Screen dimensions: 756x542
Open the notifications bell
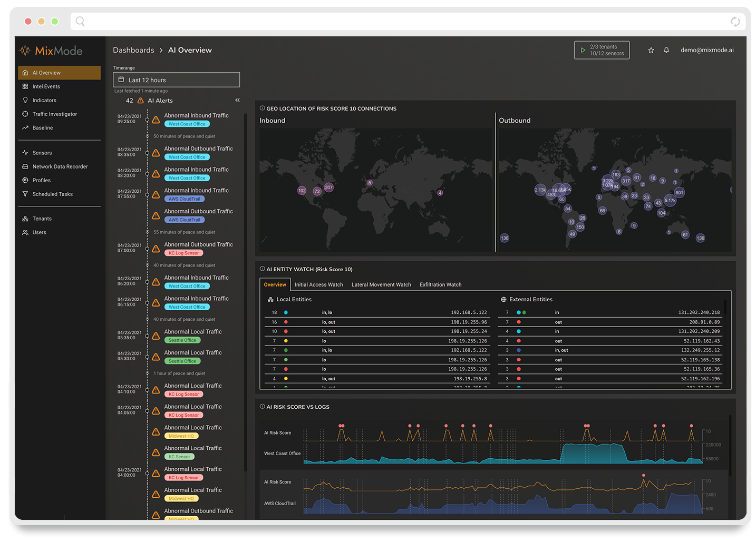(666, 50)
